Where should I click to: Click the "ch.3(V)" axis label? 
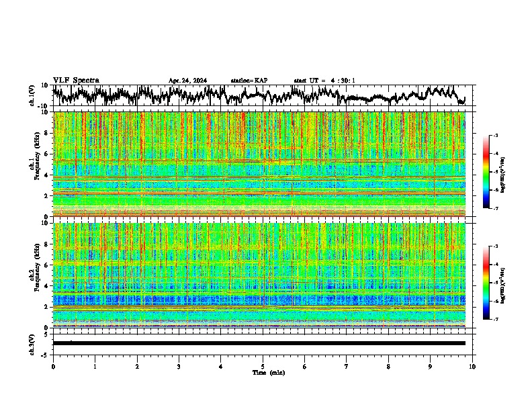32,345
